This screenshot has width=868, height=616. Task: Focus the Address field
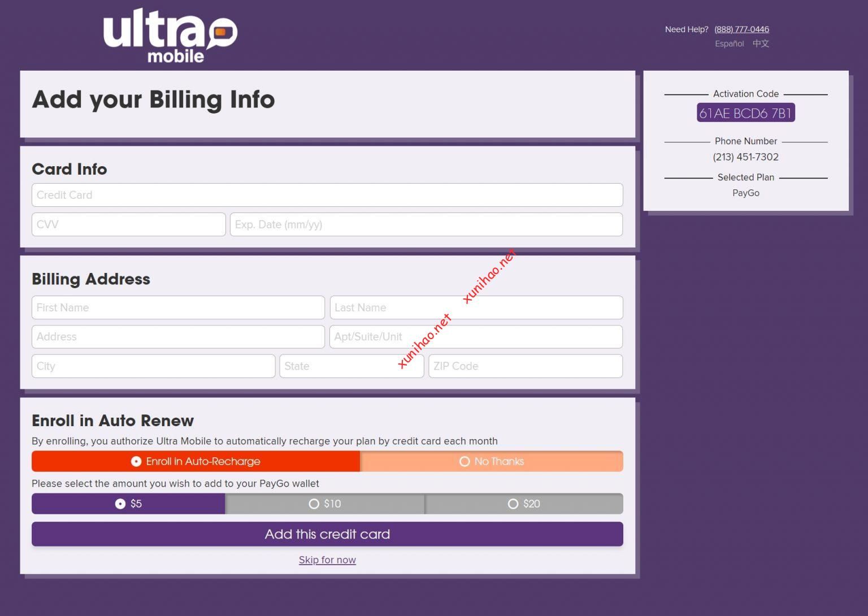[178, 337]
